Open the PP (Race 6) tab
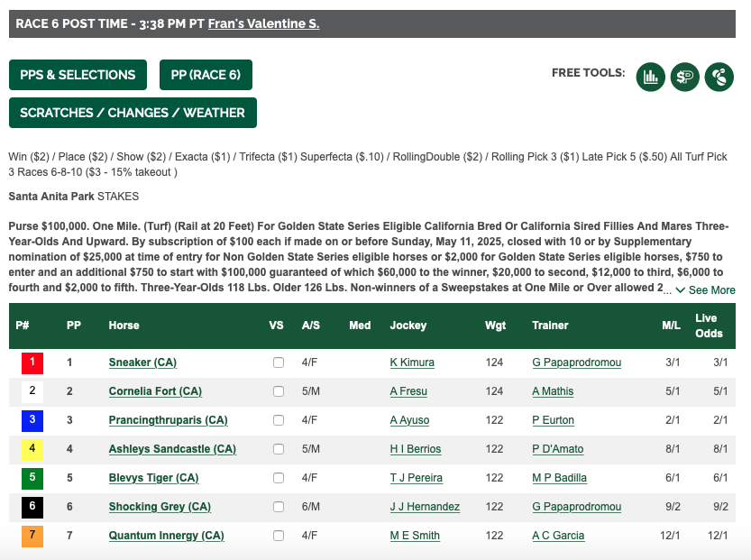The height and width of the screenshot is (560, 751). 206,75
